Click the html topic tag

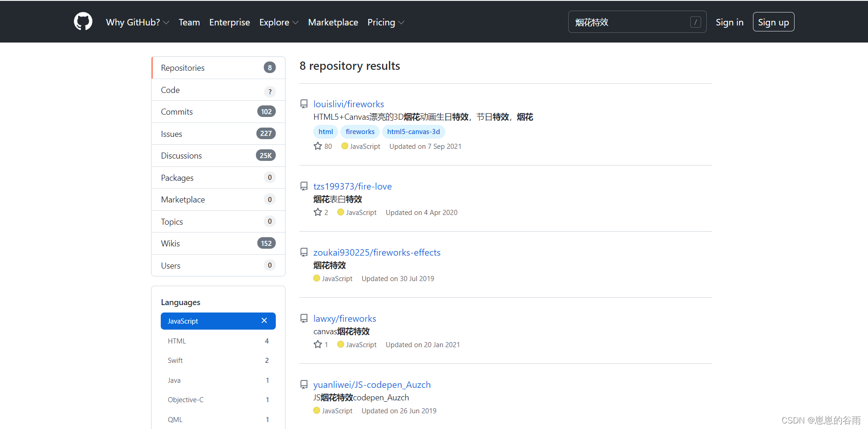tap(326, 132)
